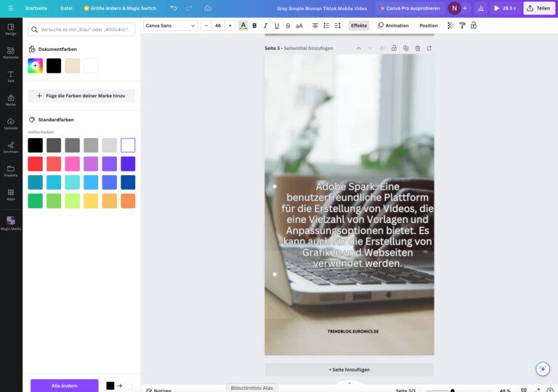The width and height of the screenshot is (558, 392).
Task: Copy style with paint roller icon
Action: click(462, 25)
